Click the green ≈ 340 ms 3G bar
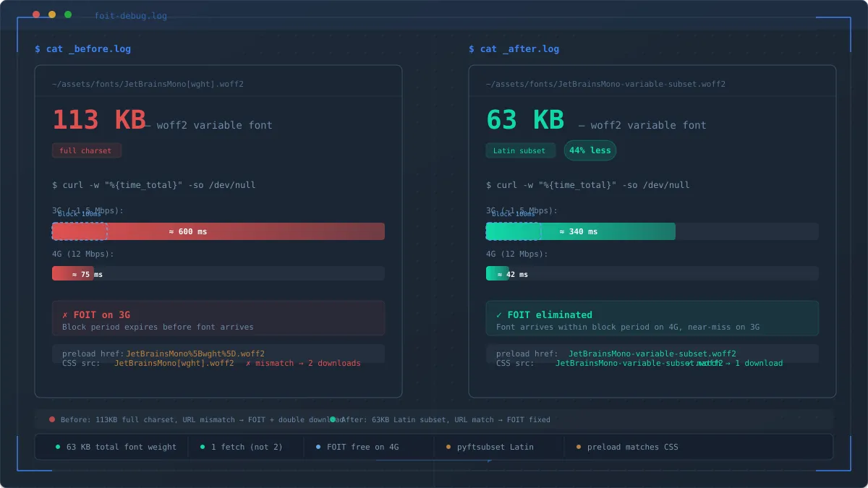The height and width of the screenshot is (488, 868). pos(581,231)
